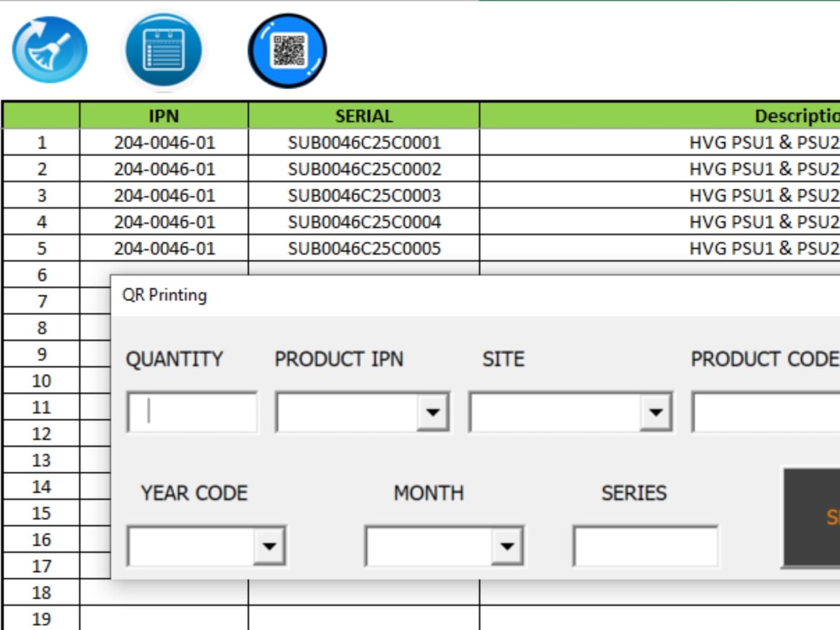Select IPN cell in row 5

click(164, 248)
